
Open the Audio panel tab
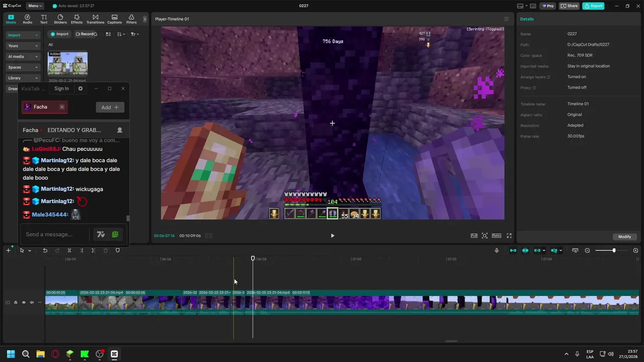27,19
